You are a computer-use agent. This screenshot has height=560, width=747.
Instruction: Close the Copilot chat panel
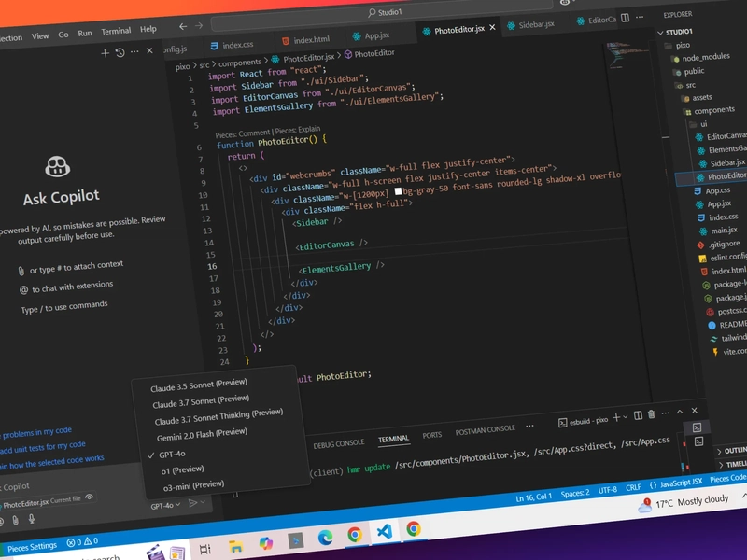click(149, 50)
